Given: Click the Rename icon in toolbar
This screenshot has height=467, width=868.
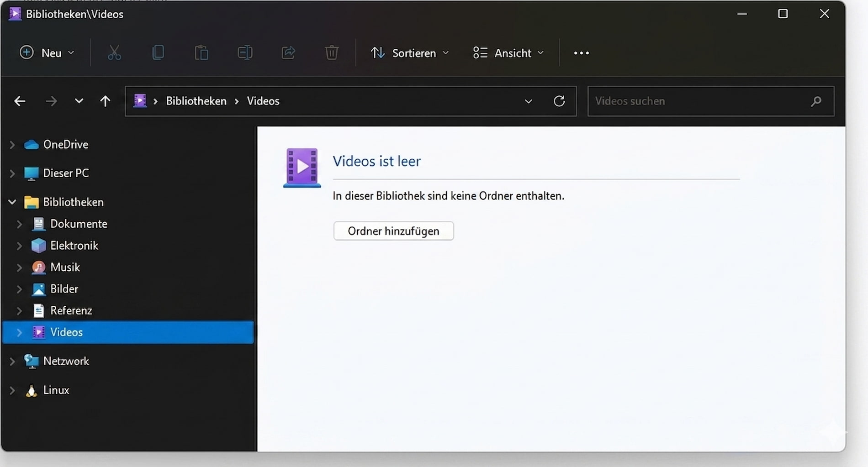Looking at the screenshot, I should (x=245, y=53).
